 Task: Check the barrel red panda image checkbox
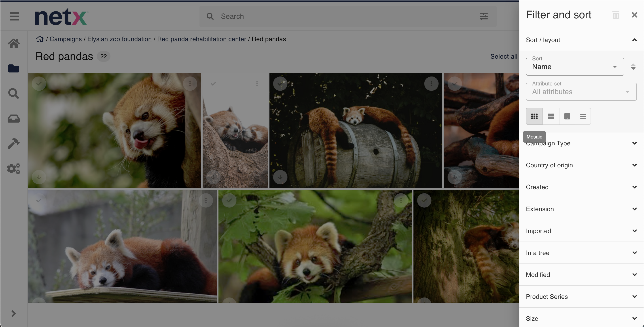(x=280, y=83)
